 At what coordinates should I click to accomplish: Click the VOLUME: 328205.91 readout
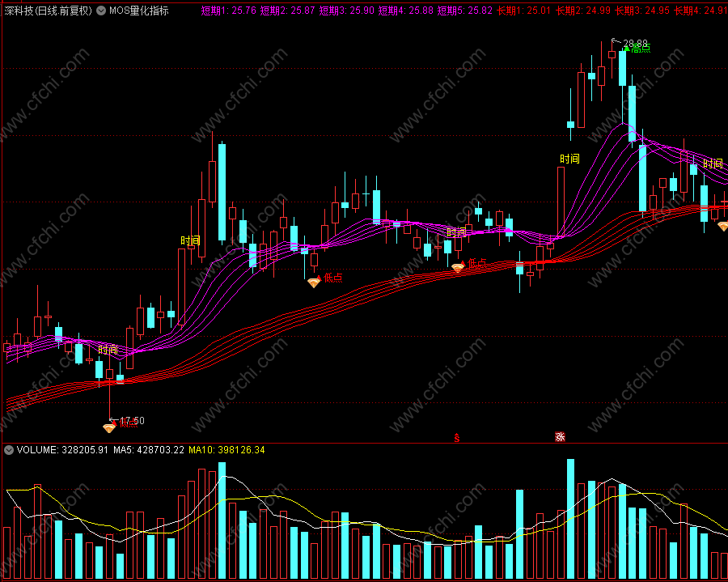(62, 449)
